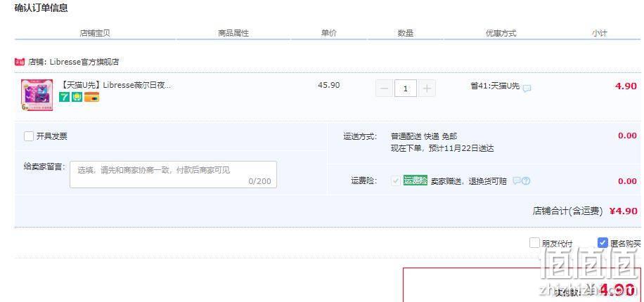Click the 店铺宝贝 column header
This screenshot has height=302, width=644.
(x=95, y=33)
